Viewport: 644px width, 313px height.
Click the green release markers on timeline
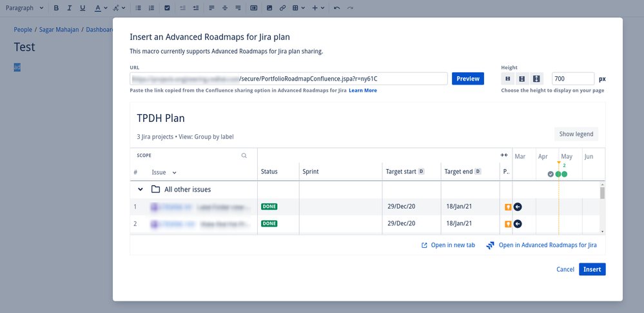click(x=561, y=174)
